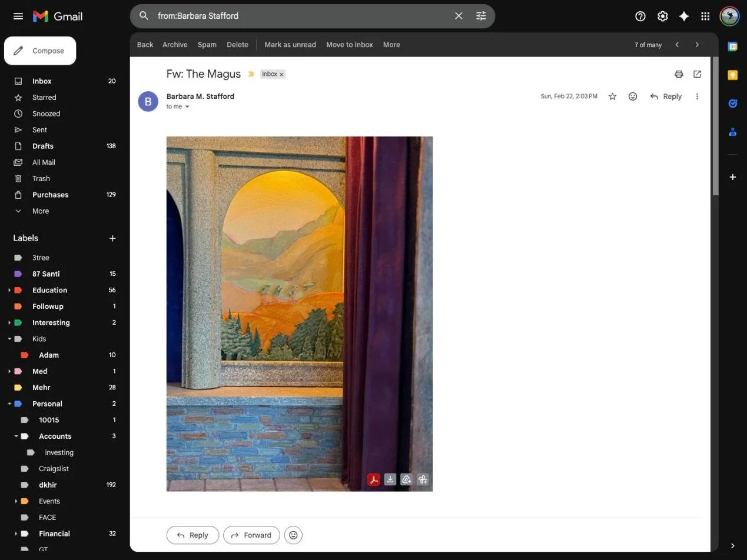This screenshot has height=560, width=747.
Task: Create a new label with the plus icon
Action: [112, 238]
